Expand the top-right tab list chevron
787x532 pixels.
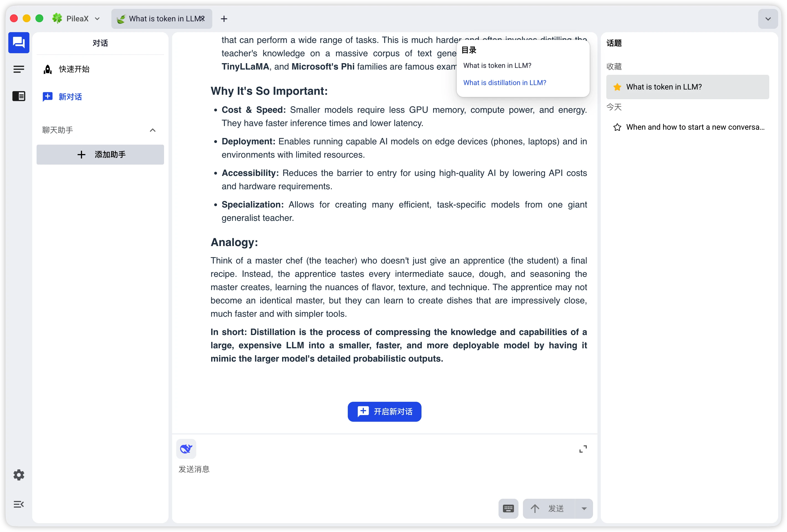[768, 19]
